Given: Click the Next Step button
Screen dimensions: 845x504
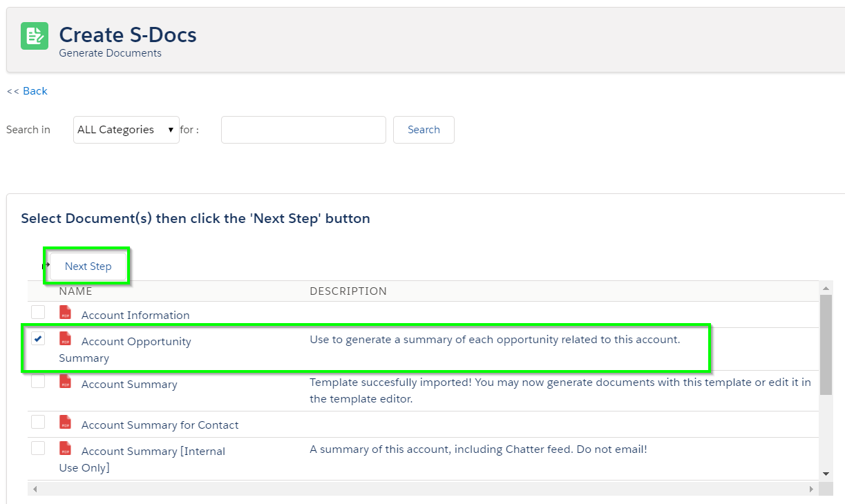Looking at the screenshot, I should click(88, 266).
